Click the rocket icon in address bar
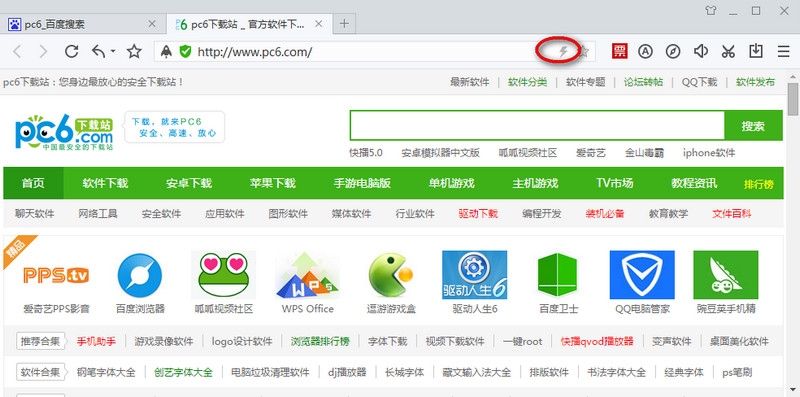 166,51
